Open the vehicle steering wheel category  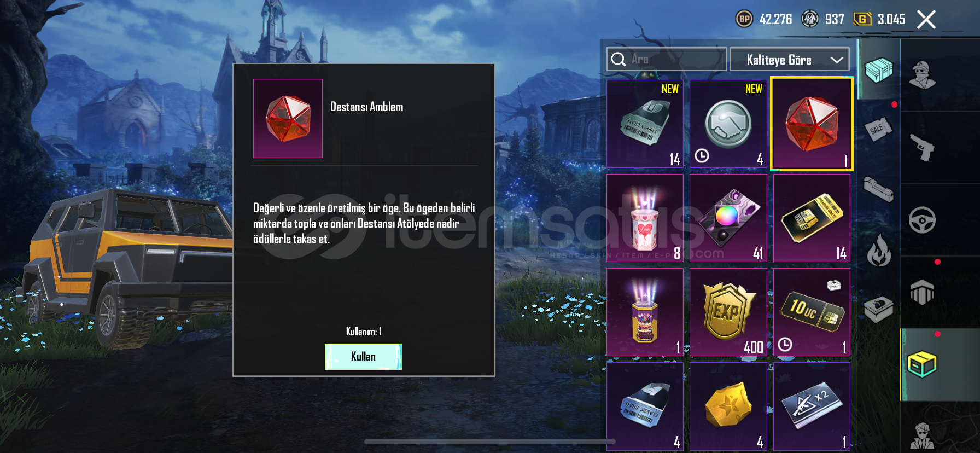click(923, 220)
